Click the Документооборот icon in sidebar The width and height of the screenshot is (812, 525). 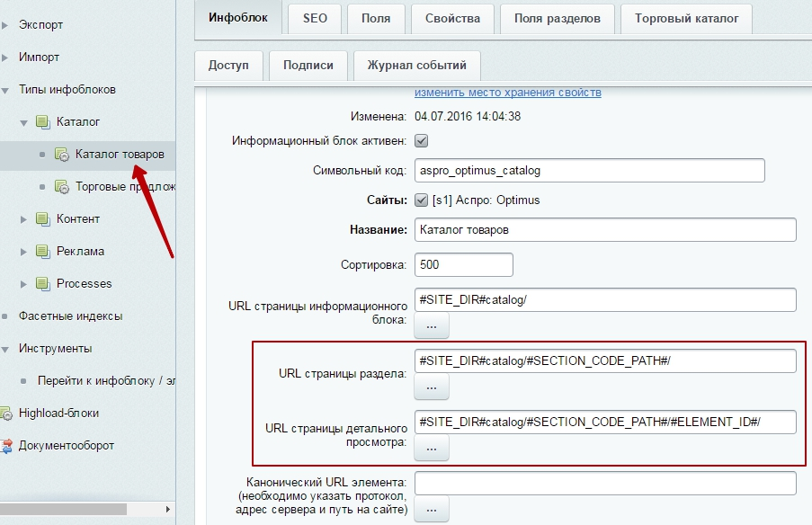coord(7,446)
